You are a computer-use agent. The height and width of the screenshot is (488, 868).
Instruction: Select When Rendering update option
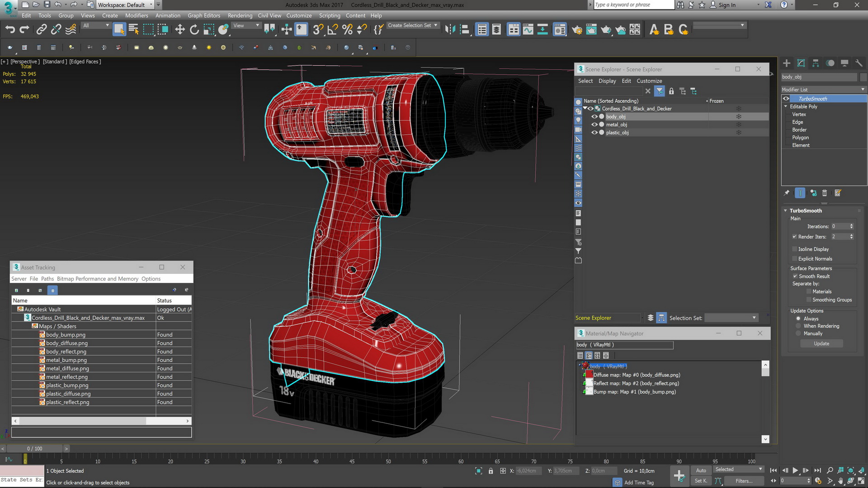coord(798,326)
